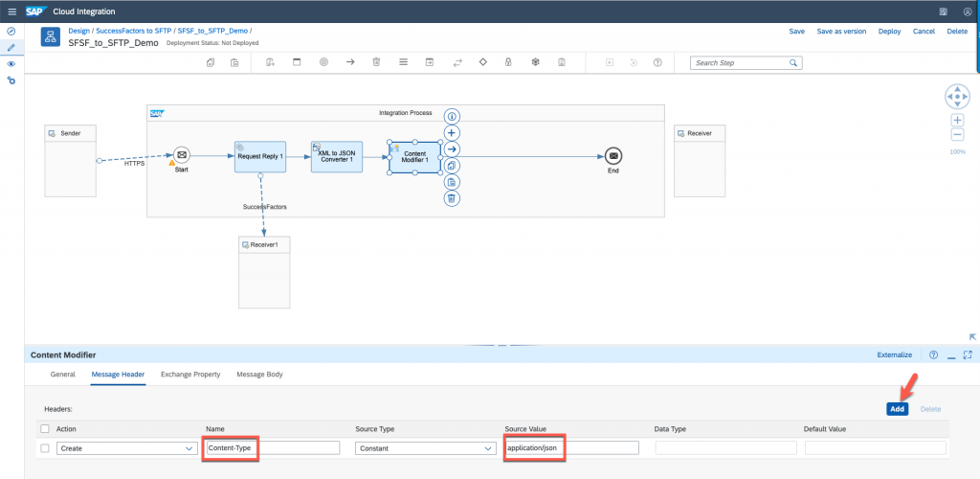Viewport: 980px width, 479px height.
Task: Open the Persistence palette icon
Action: [536, 62]
